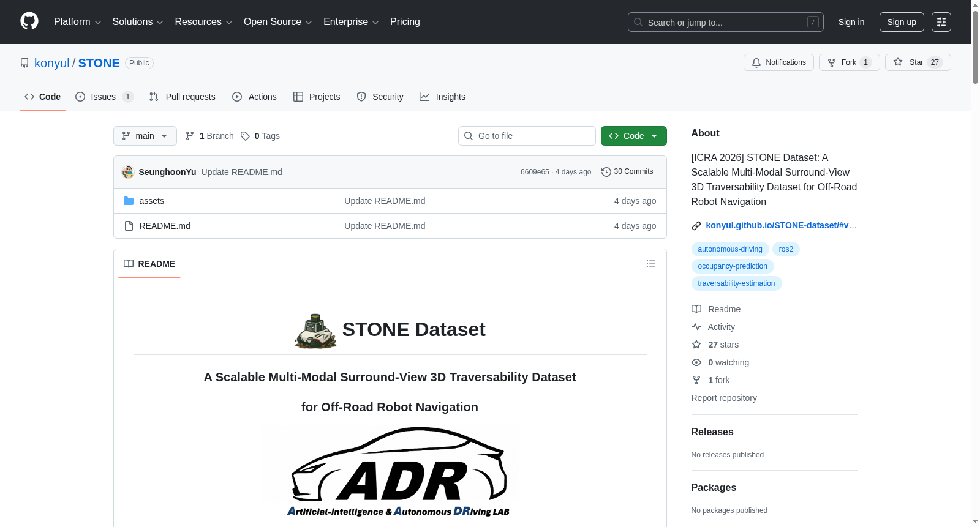This screenshot has height=527, width=980.
Task: Open the Releases section heading link
Action: [712, 432]
